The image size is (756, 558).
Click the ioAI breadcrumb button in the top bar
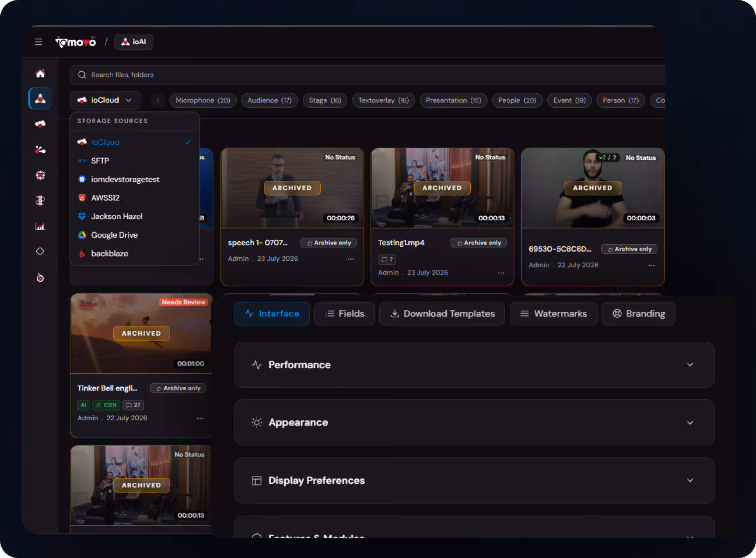click(x=133, y=42)
